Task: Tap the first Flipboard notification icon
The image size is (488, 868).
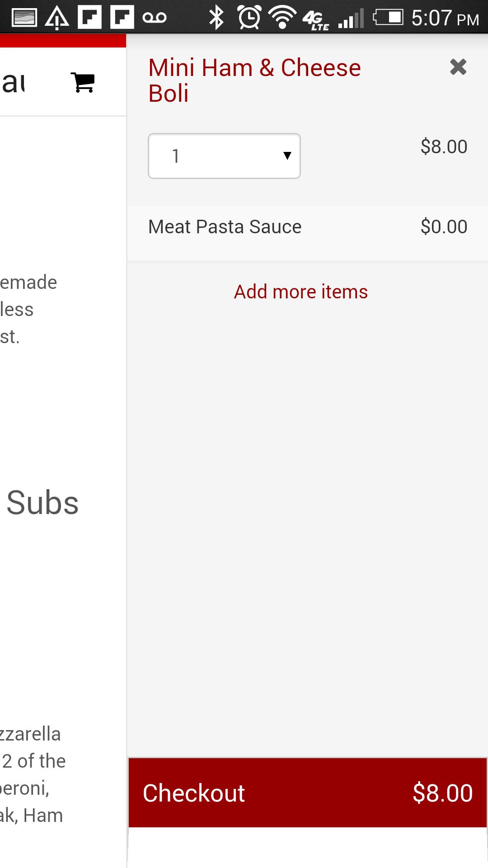Action: click(89, 17)
